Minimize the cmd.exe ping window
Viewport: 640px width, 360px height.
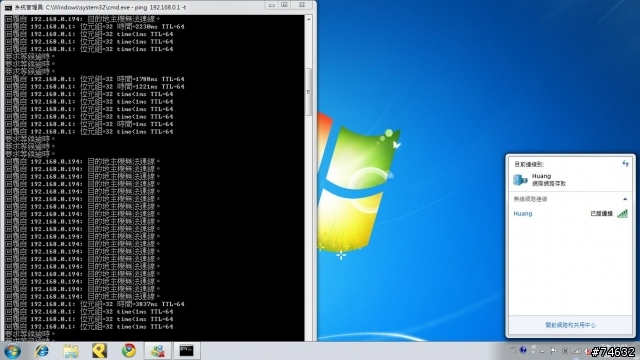(x=271, y=5)
